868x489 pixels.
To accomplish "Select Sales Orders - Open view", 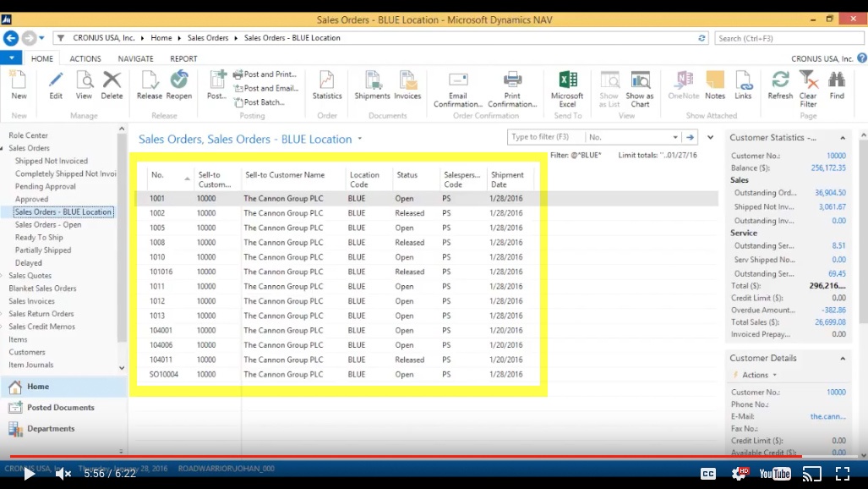I will click(48, 224).
